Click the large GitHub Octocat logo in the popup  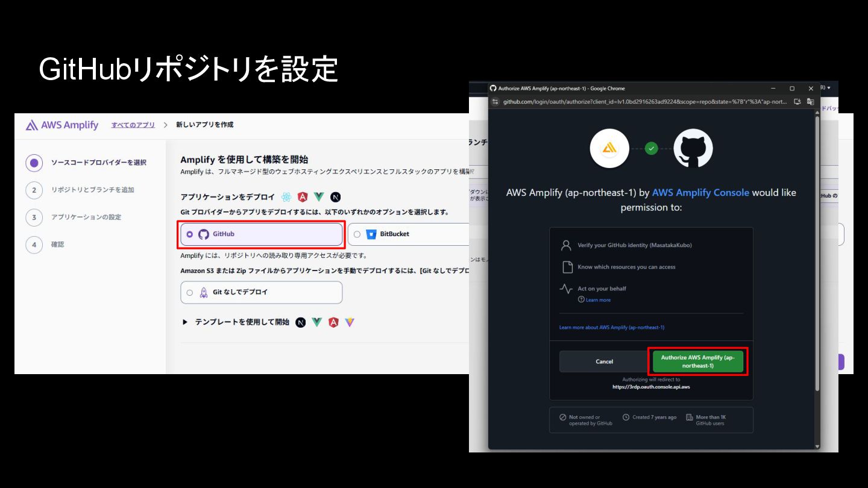(693, 148)
